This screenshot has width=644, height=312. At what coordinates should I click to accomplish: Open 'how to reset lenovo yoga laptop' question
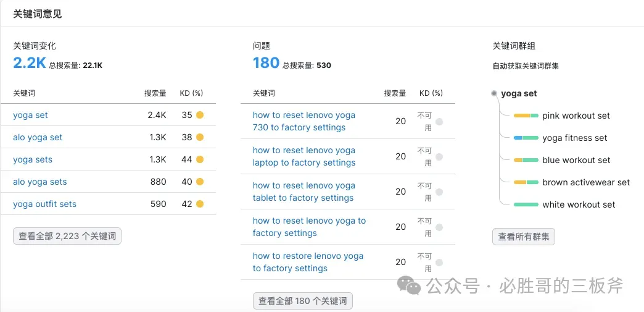tap(304, 156)
